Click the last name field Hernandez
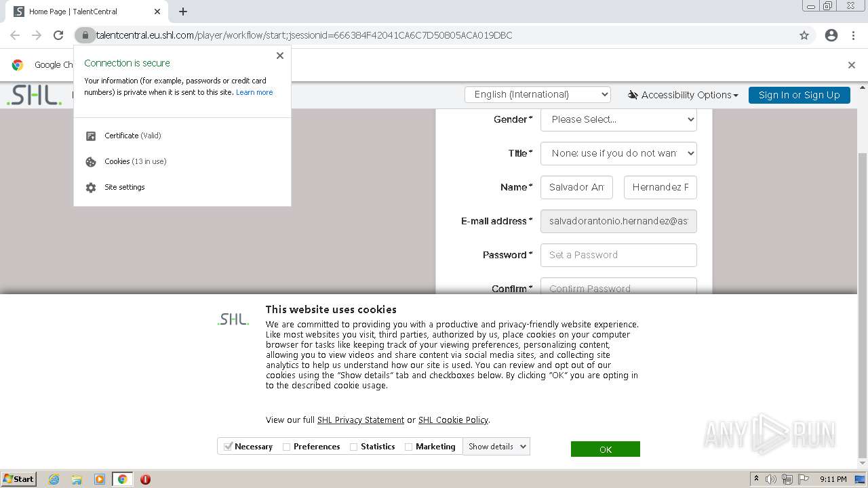868x488 pixels. (x=660, y=187)
